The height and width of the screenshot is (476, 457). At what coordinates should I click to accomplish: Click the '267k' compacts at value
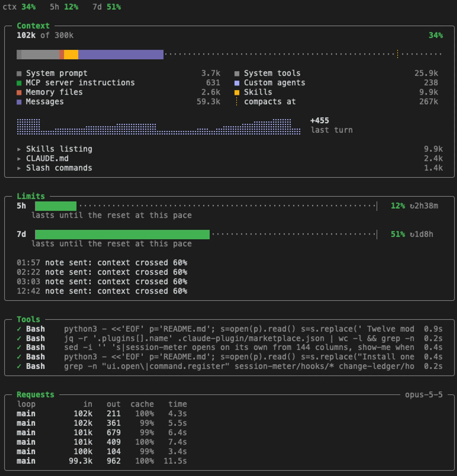click(x=429, y=102)
